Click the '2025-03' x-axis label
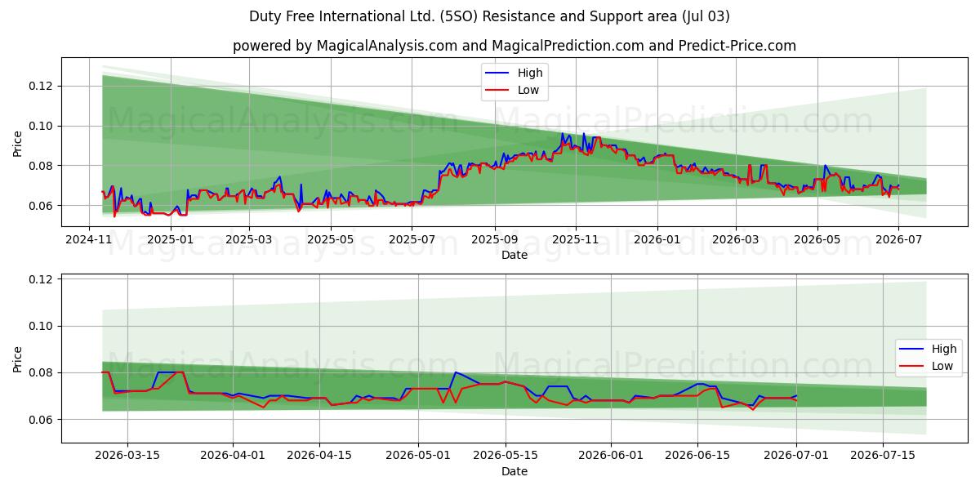This screenshot has height=490, width=980. 249,239
